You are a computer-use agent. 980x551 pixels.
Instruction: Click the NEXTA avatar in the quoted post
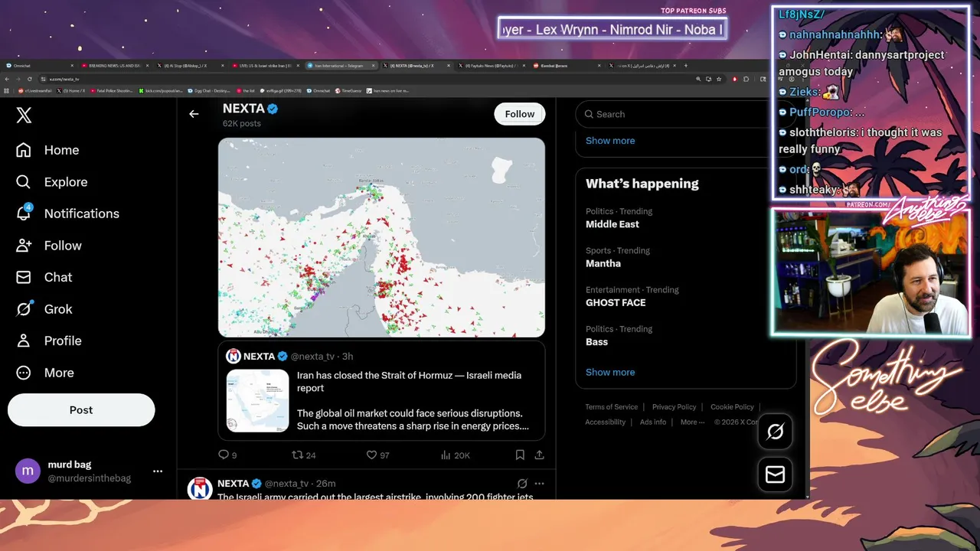234,357
